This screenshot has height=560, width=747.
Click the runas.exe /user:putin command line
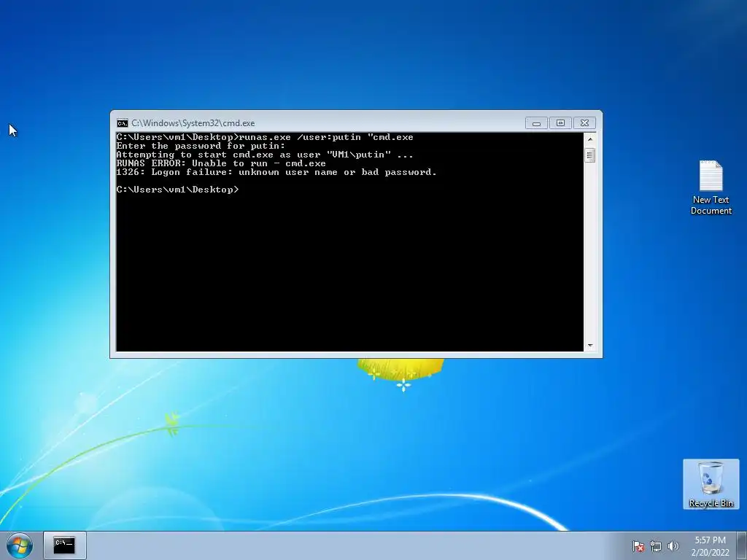(265, 137)
